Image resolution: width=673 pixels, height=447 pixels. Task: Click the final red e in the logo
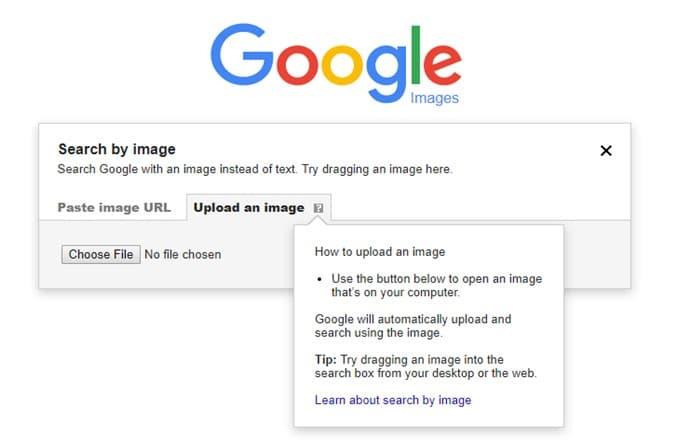point(443,63)
